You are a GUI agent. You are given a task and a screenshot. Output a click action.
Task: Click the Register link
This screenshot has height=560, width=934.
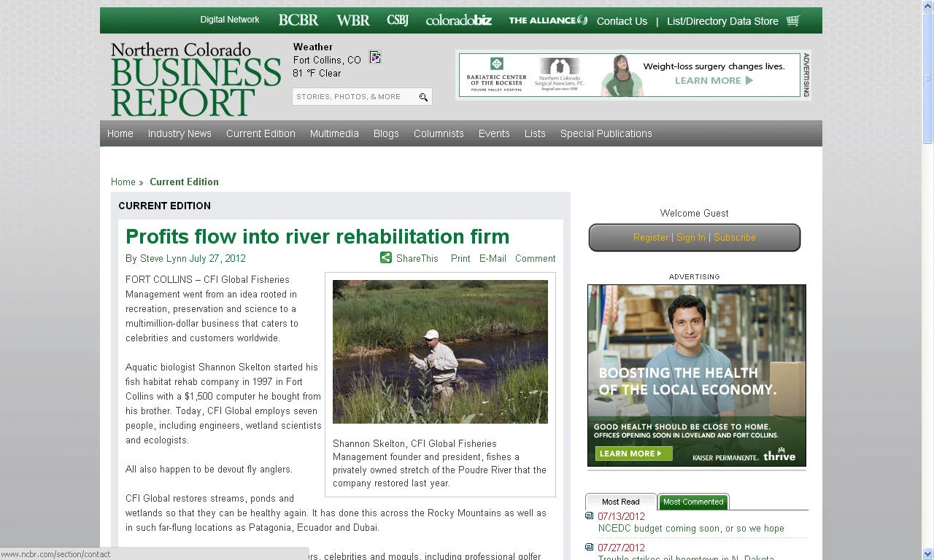point(651,238)
